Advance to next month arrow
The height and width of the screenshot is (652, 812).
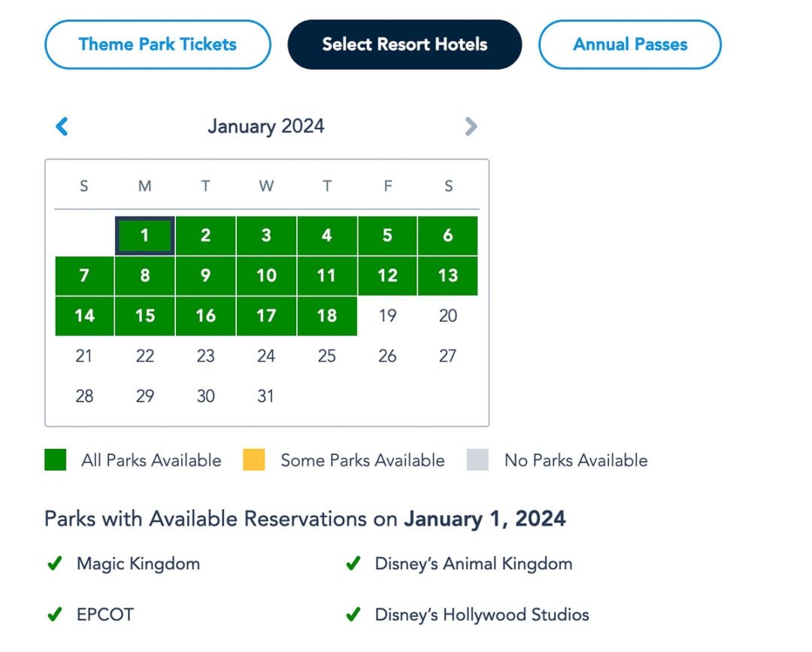tap(471, 126)
